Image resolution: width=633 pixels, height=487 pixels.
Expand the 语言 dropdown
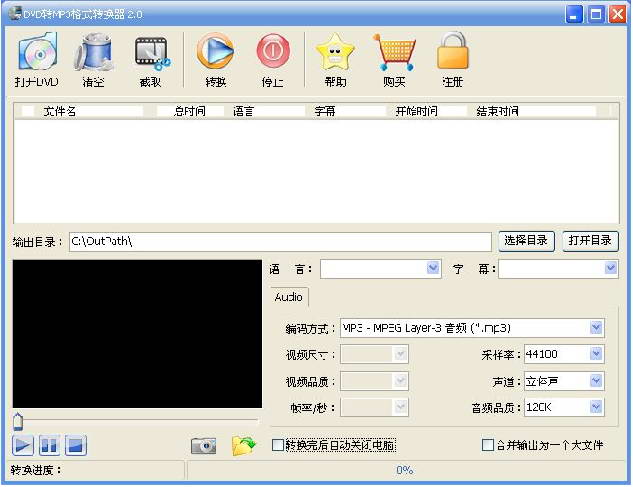pyautogui.click(x=433, y=268)
